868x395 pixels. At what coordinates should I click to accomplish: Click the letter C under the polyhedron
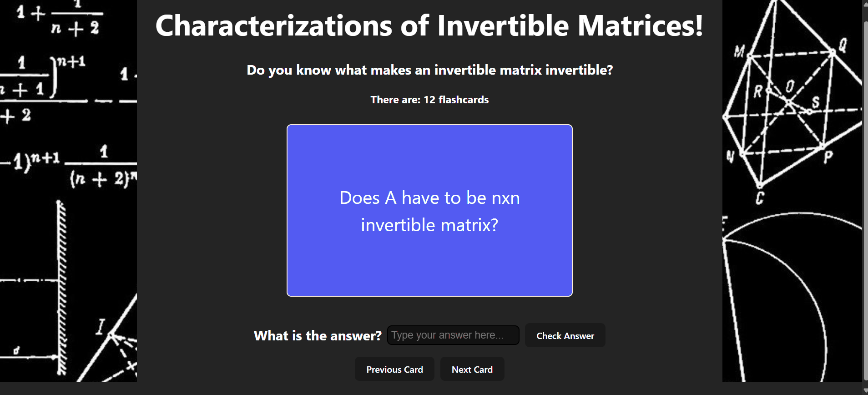pyautogui.click(x=760, y=198)
